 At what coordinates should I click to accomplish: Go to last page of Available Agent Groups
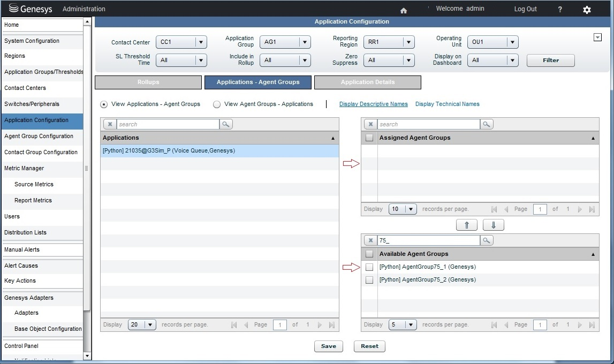(x=592, y=325)
